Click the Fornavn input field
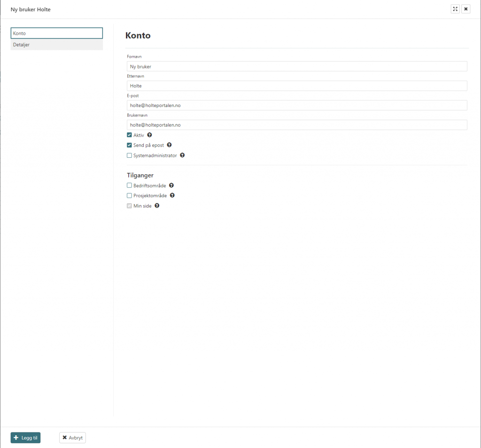The height and width of the screenshot is (448, 481). coord(297,67)
